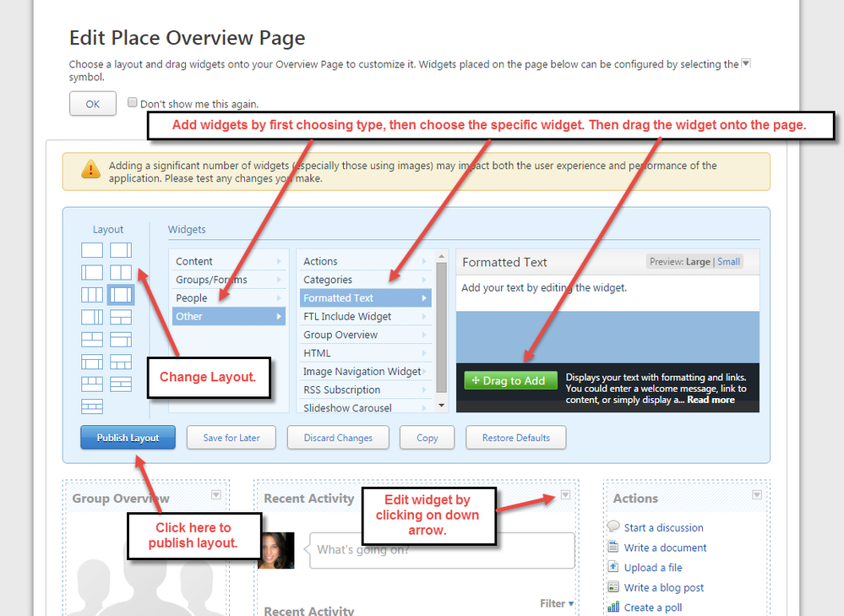Click the widget list scrollbar down arrow

(x=441, y=406)
